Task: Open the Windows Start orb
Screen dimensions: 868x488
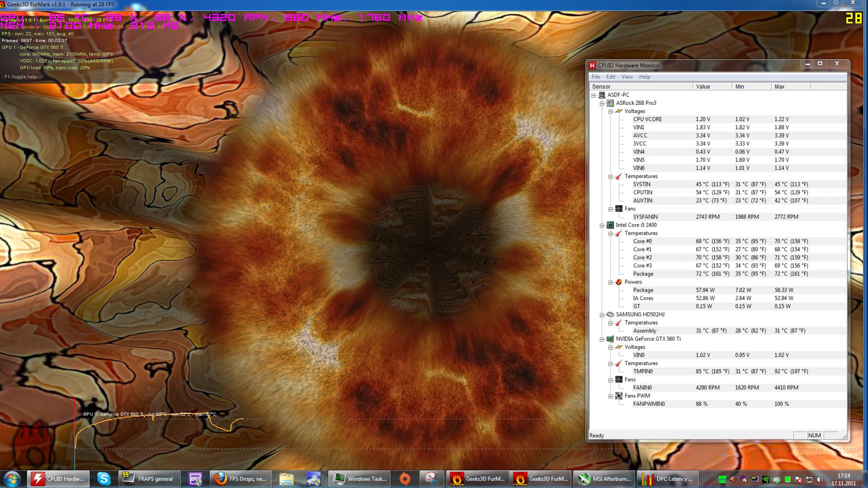Action: click(12, 479)
